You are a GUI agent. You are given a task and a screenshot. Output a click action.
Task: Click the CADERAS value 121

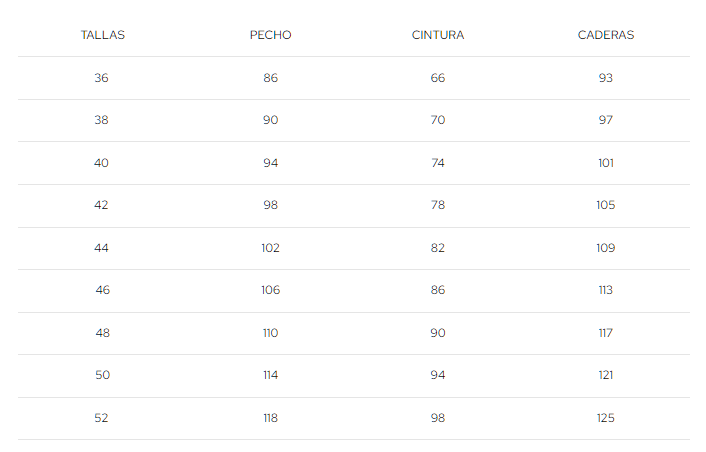point(605,375)
